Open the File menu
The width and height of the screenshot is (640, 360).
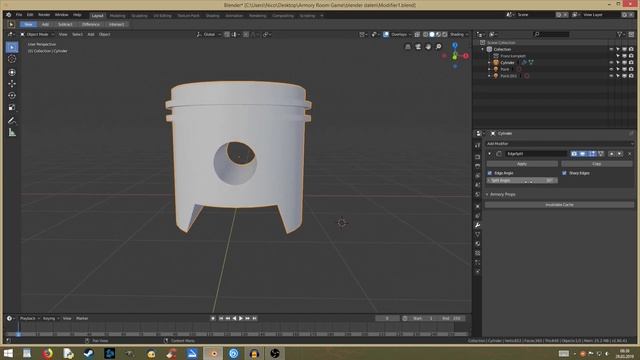click(19, 15)
